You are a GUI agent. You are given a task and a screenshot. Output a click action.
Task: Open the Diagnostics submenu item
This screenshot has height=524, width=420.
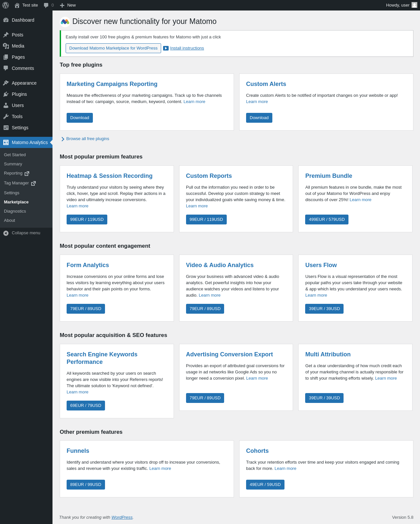[15, 211]
